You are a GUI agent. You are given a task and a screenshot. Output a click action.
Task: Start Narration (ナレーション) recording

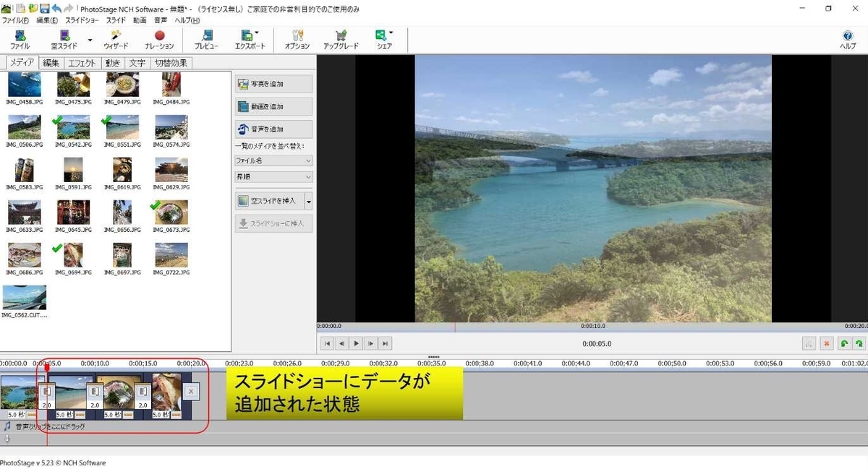(x=159, y=39)
